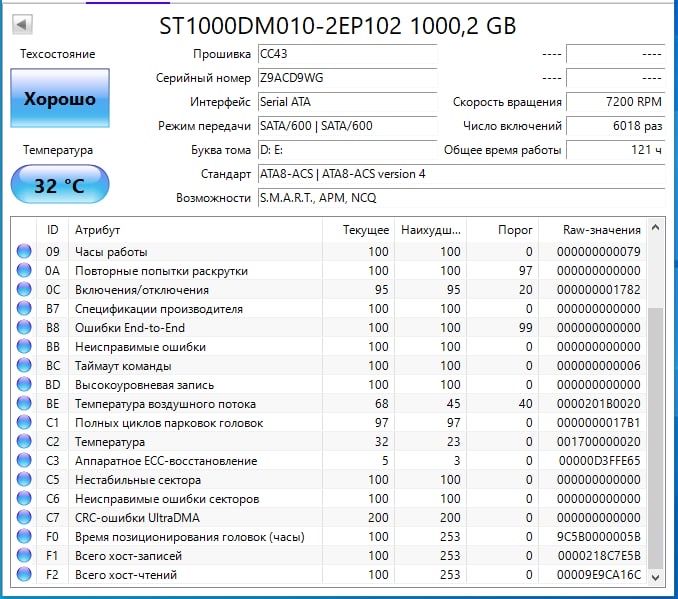Select the Режим передачи SATA/600 field
This screenshot has height=599, width=678.
348,126
